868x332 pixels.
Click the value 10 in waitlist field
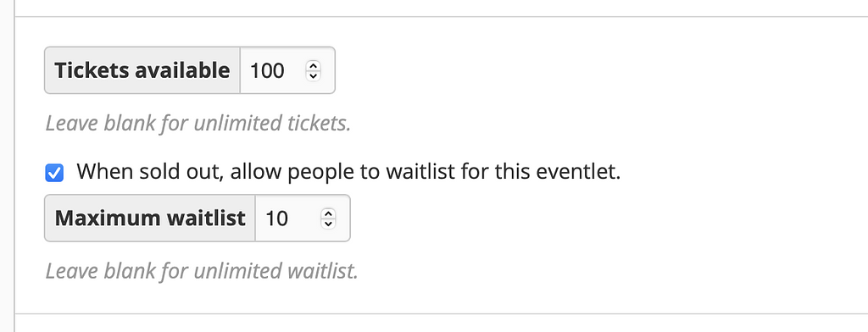(x=277, y=219)
